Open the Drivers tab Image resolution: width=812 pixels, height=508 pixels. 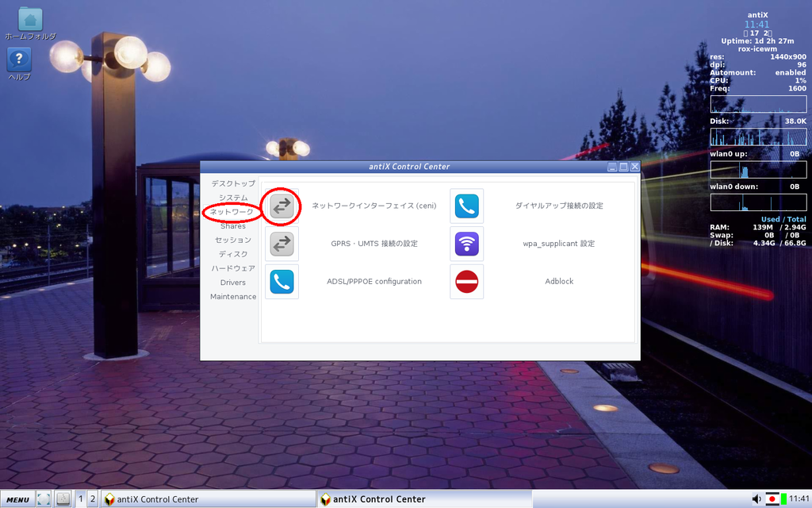click(x=233, y=283)
